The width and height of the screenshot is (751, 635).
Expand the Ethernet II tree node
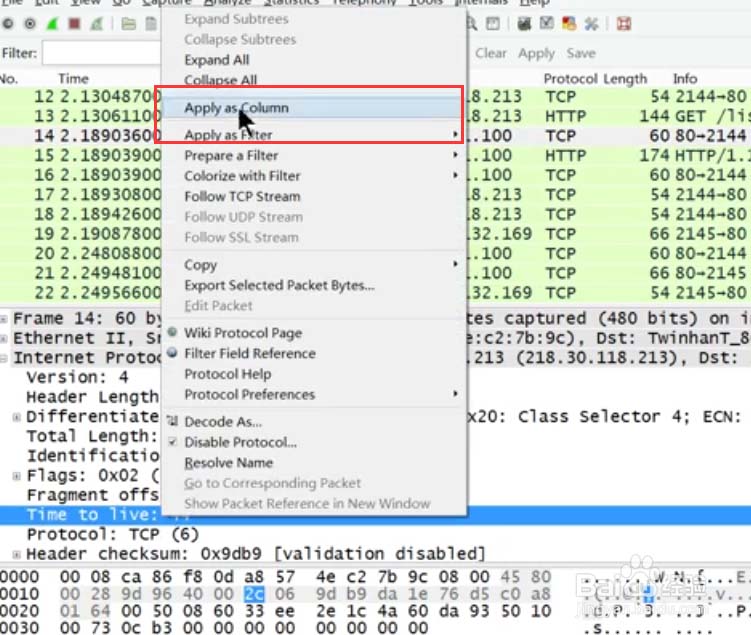[x=6, y=339]
